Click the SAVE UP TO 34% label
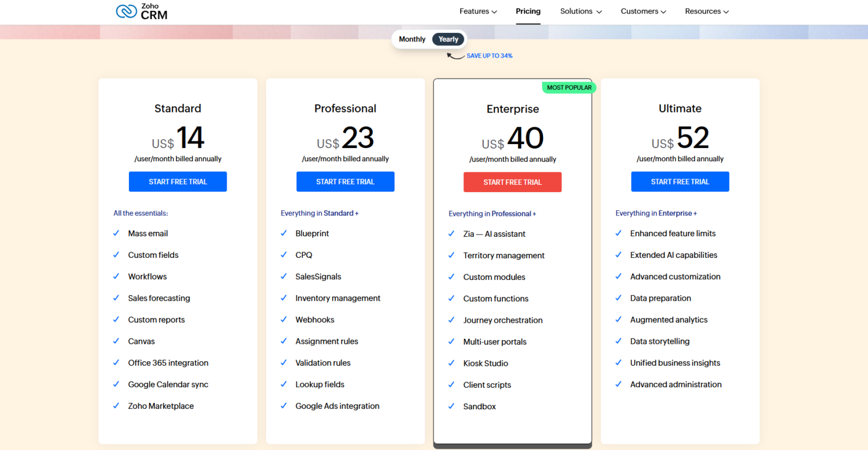This screenshot has height=450, width=868. pyautogui.click(x=489, y=55)
